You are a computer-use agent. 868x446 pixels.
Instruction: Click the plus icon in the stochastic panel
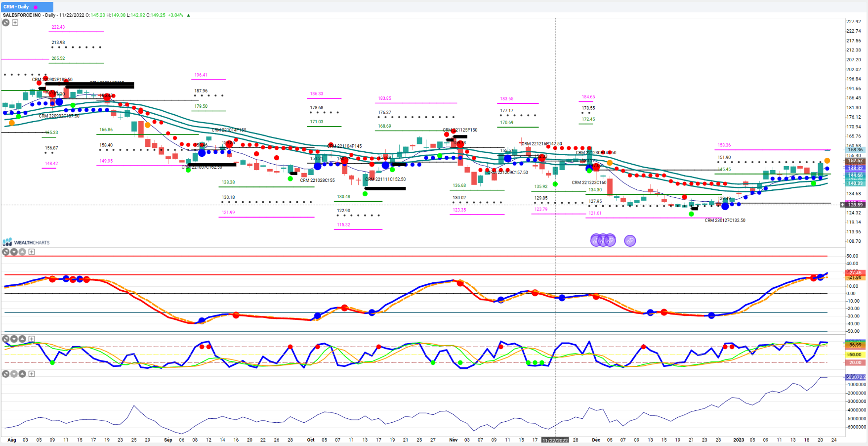[32, 339]
